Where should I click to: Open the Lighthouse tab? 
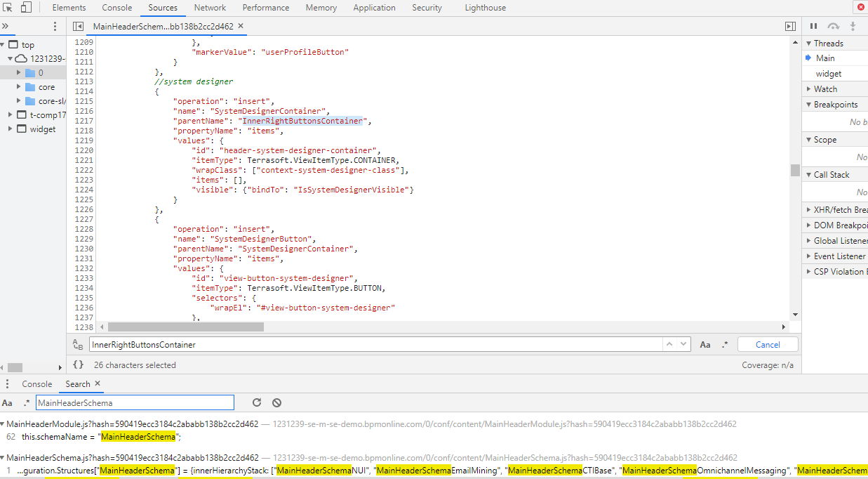point(485,8)
